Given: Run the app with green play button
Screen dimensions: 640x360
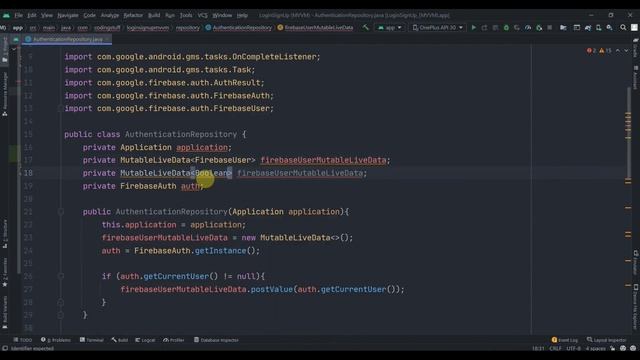Looking at the screenshot, I should click(473, 27).
